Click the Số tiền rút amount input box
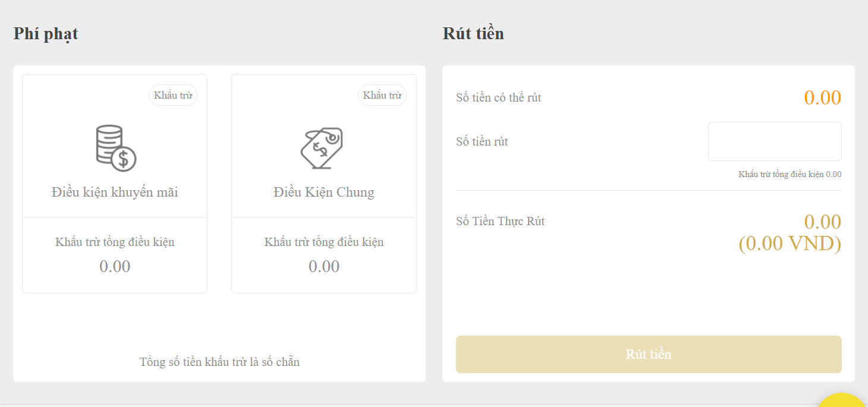The width and height of the screenshot is (868, 407). (x=774, y=141)
